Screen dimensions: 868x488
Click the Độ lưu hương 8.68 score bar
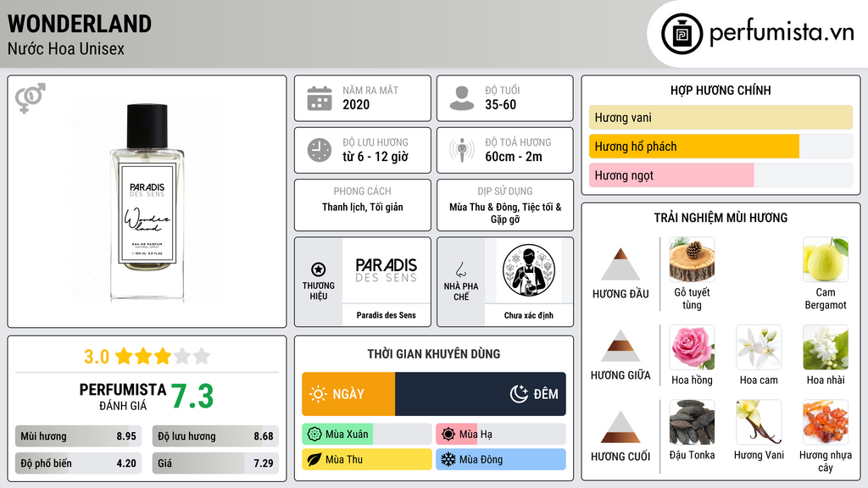point(215,436)
